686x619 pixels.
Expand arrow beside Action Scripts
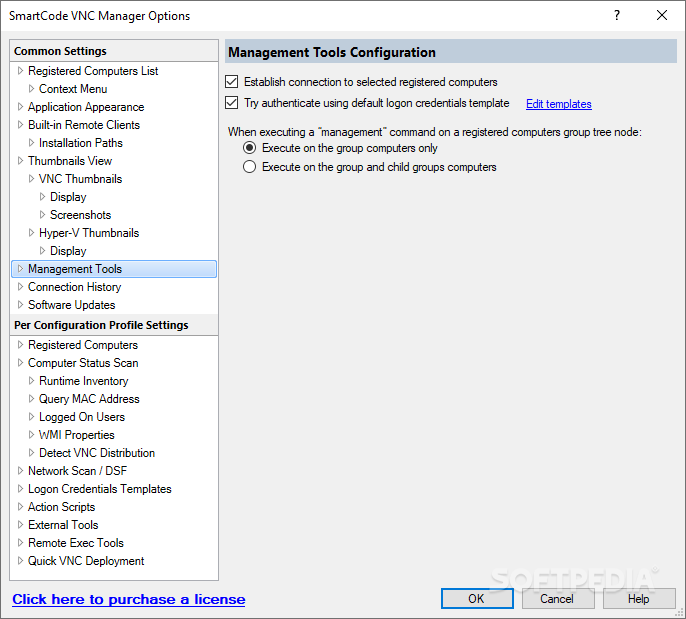click(20, 506)
